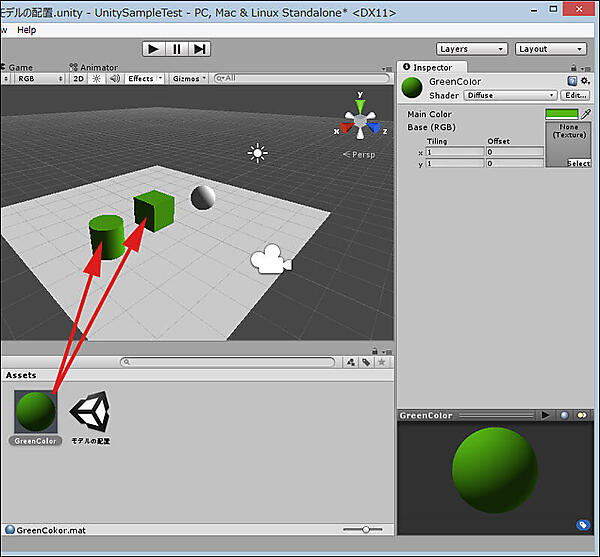
Task: Toggle scene lighting sun icon
Action: click(96, 78)
